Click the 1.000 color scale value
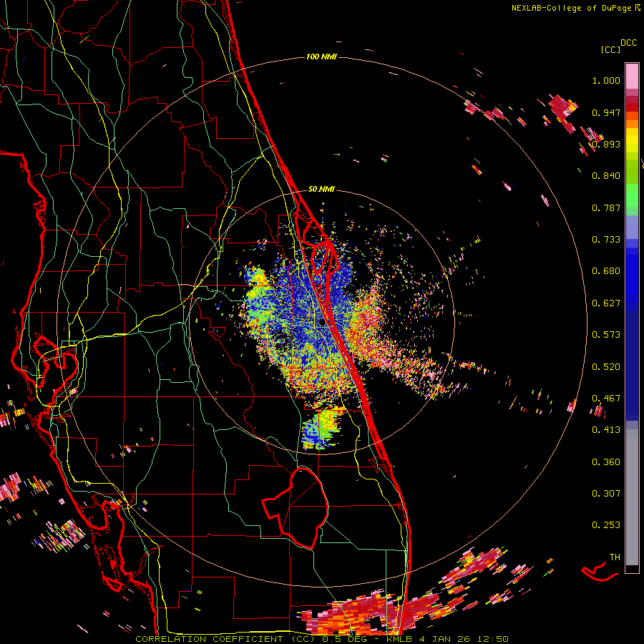Viewport: 644px width, 644px height. (606, 80)
